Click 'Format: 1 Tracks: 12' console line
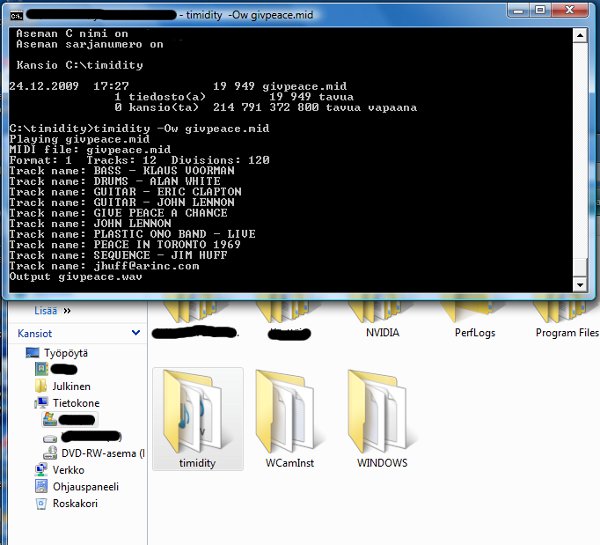 pyautogui.click(x=139, y=160)
